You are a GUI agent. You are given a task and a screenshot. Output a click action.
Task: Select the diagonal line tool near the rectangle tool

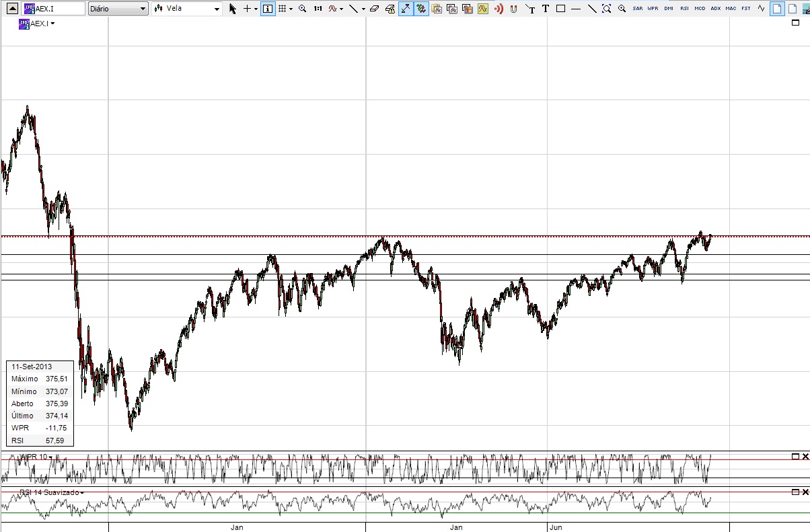(x=592, y=9)
